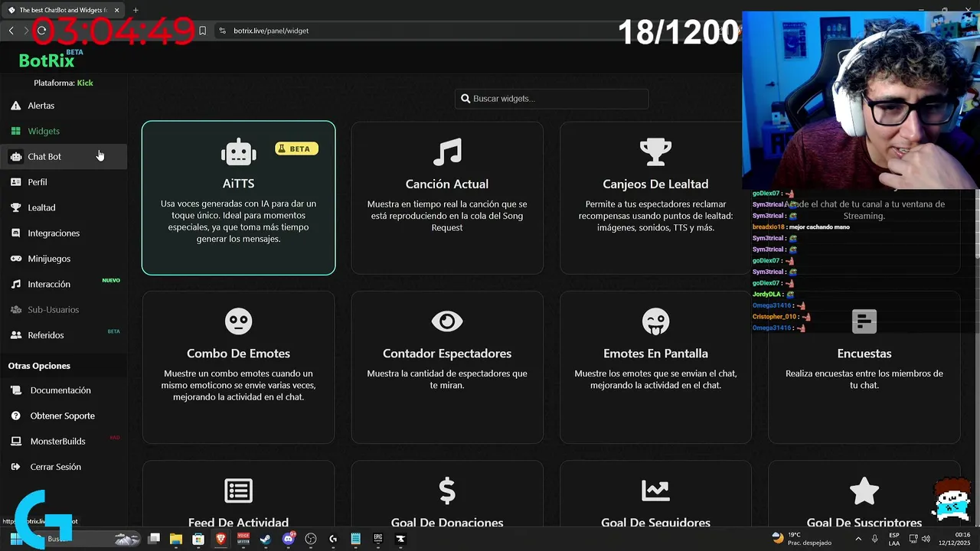Screen dimensions: 980x551
Task: Click Cerrar Sesión to log out
Action: pyautogui.click(x=55, y=467)
